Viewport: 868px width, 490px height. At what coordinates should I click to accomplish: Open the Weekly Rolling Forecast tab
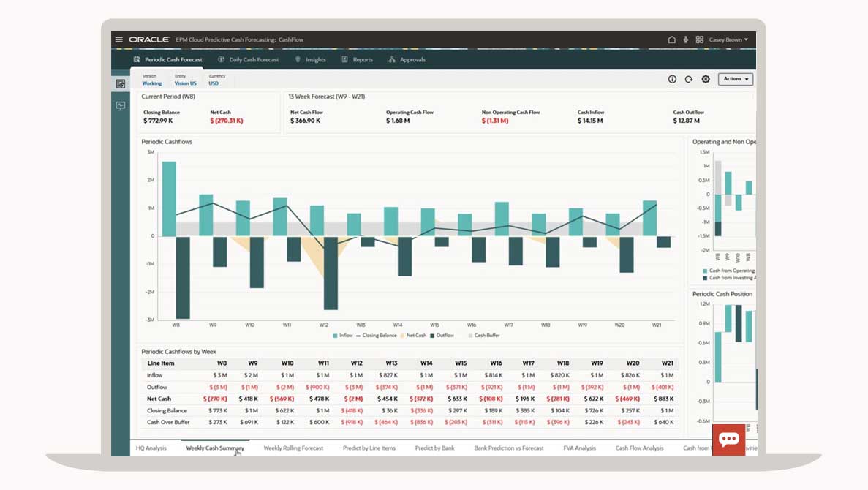coord(293,448)
